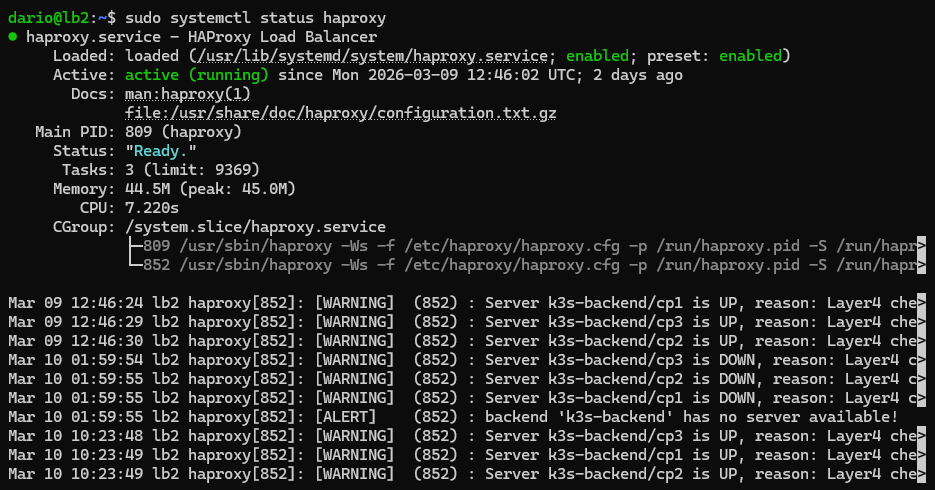Click log line 'Mar 10 10:23:48' cp3 UP

click(467, 436)
